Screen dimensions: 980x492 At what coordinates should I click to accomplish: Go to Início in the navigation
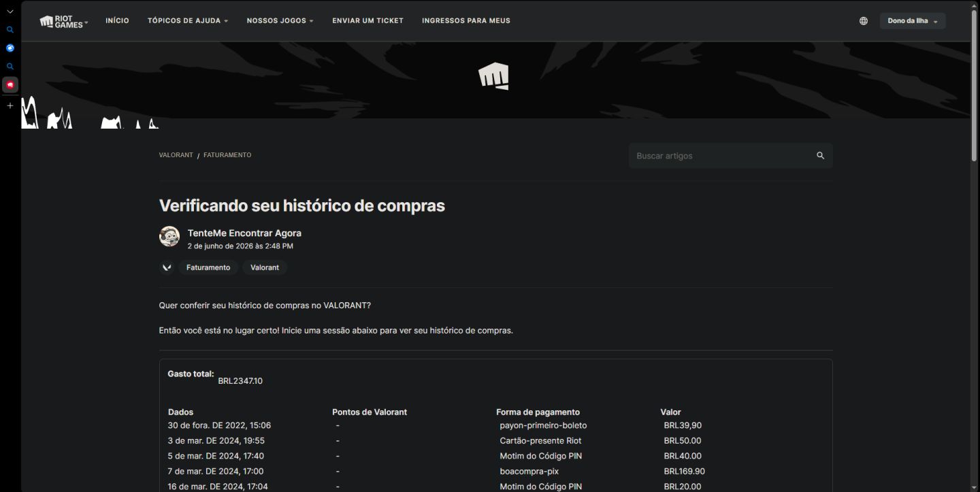117,21
